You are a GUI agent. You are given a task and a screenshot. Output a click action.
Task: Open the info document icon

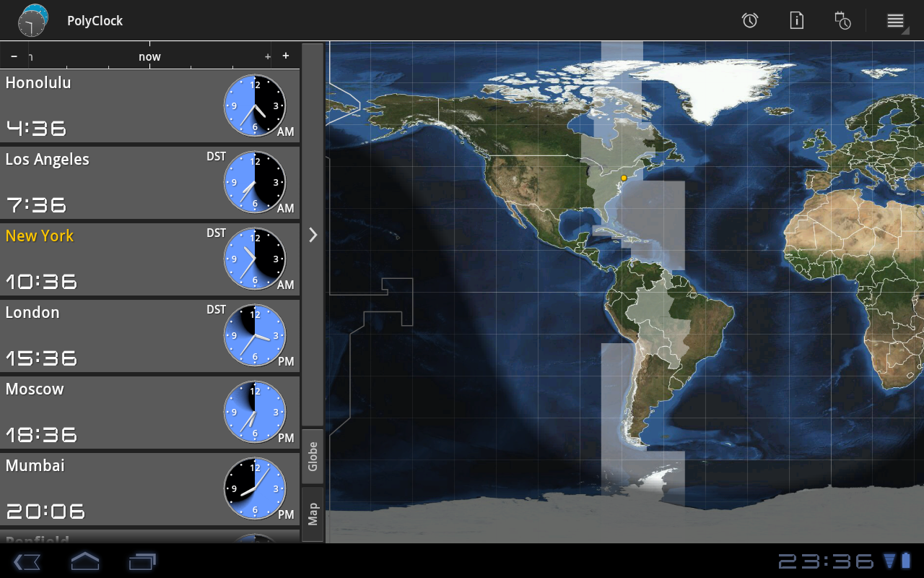pyautogui.click(x=796, y=20)
